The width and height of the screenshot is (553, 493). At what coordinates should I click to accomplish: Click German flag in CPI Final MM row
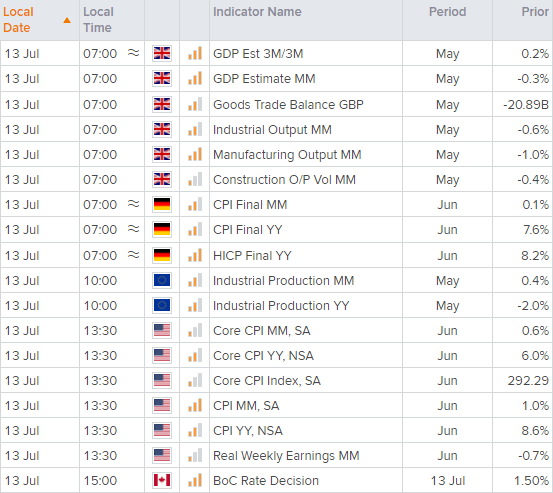coord(162,205)
